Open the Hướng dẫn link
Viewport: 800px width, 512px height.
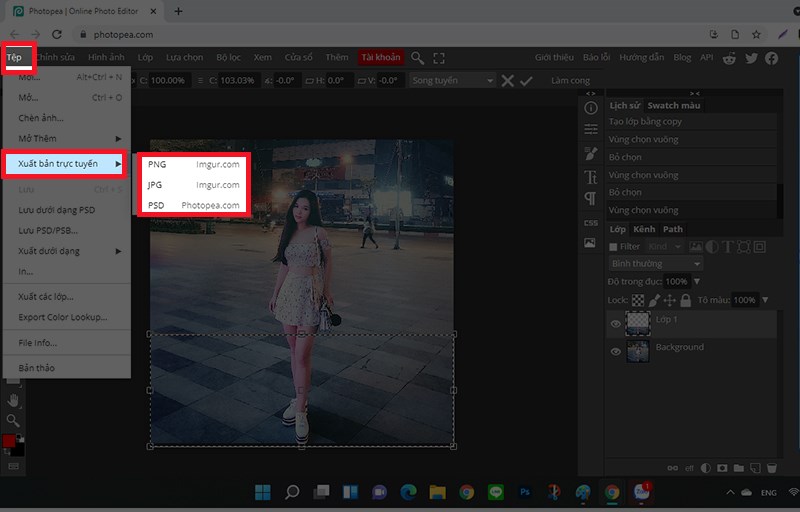coord(641,58)
